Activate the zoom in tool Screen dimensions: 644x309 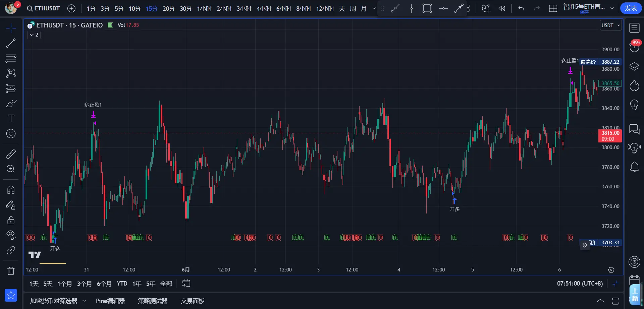11,169
